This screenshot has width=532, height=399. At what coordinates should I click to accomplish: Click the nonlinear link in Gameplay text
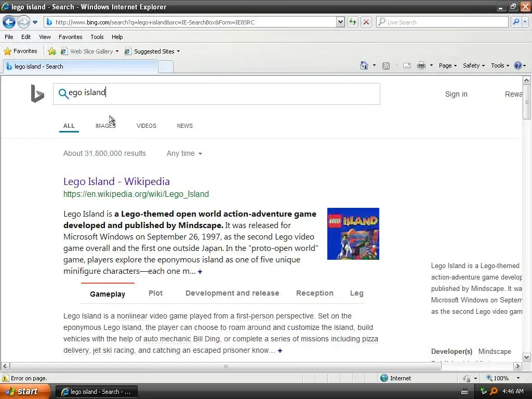(132, 316)
